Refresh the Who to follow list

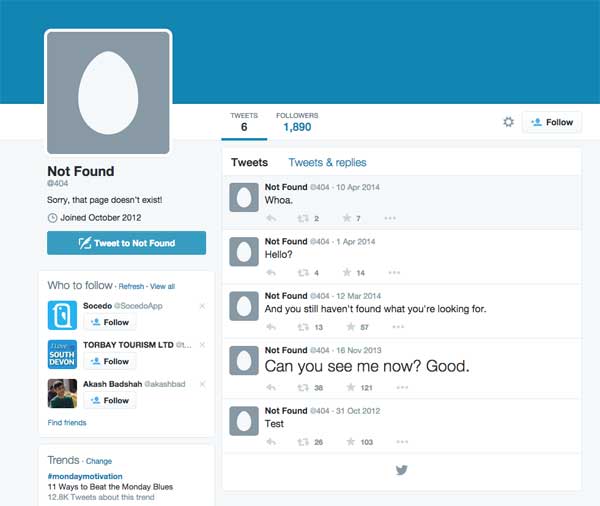click(x=131, y=286)
